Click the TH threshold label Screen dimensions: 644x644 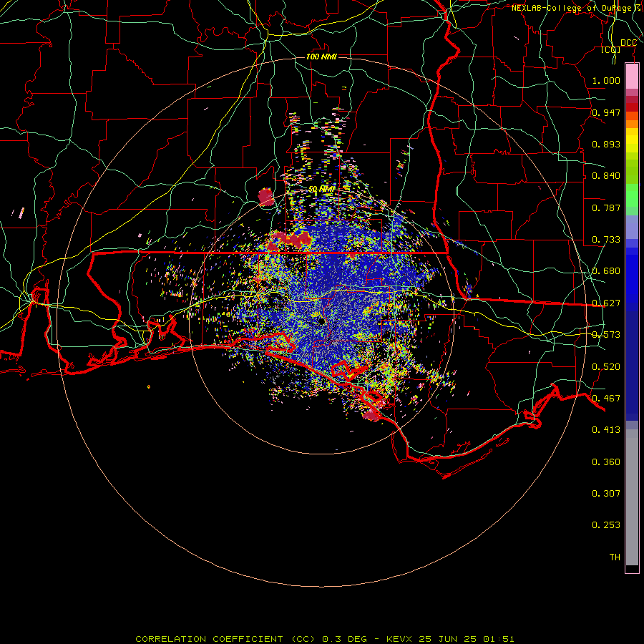615,557
